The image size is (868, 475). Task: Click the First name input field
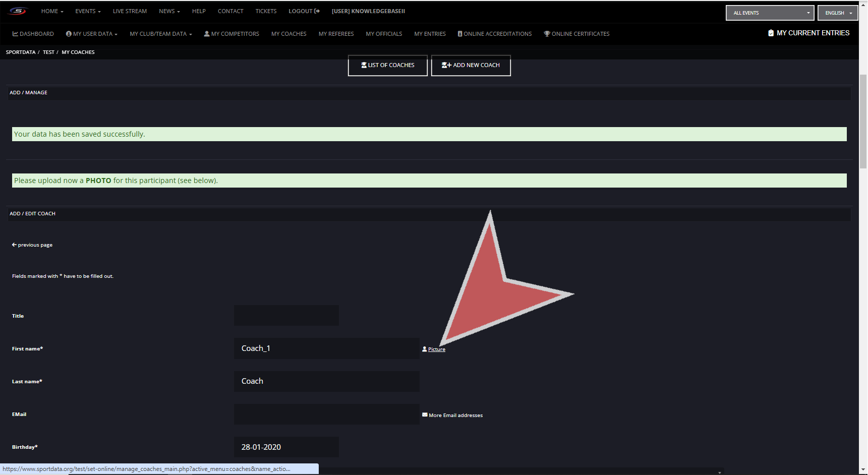[x=326, y=348]
